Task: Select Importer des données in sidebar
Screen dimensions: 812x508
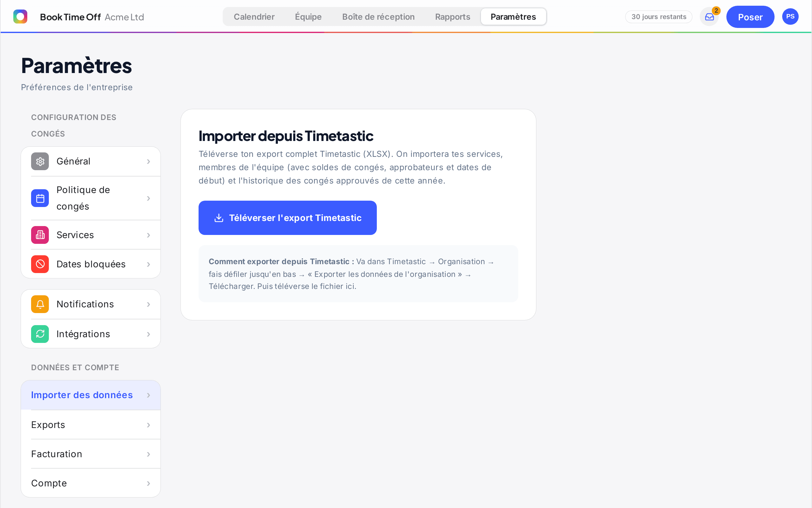Action: pyautogui.click(x=91, y=395)
